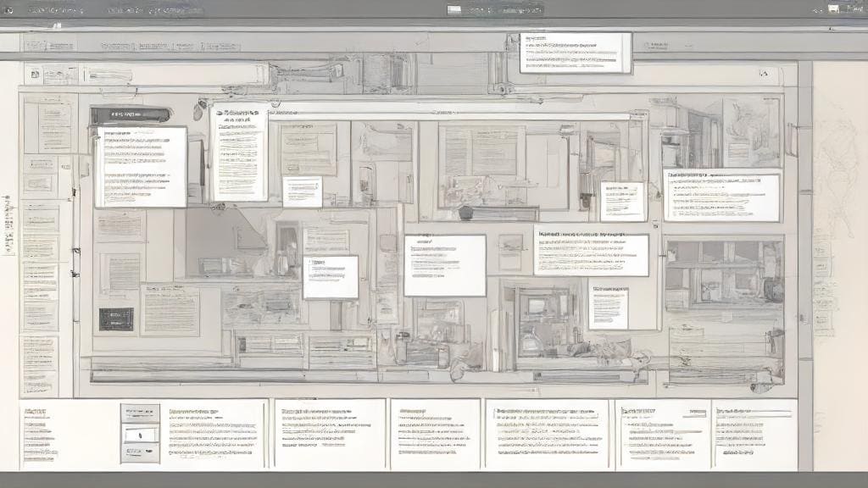Select the dark header bar above the left note card
The image size is (868, 488).
[130, 114]
